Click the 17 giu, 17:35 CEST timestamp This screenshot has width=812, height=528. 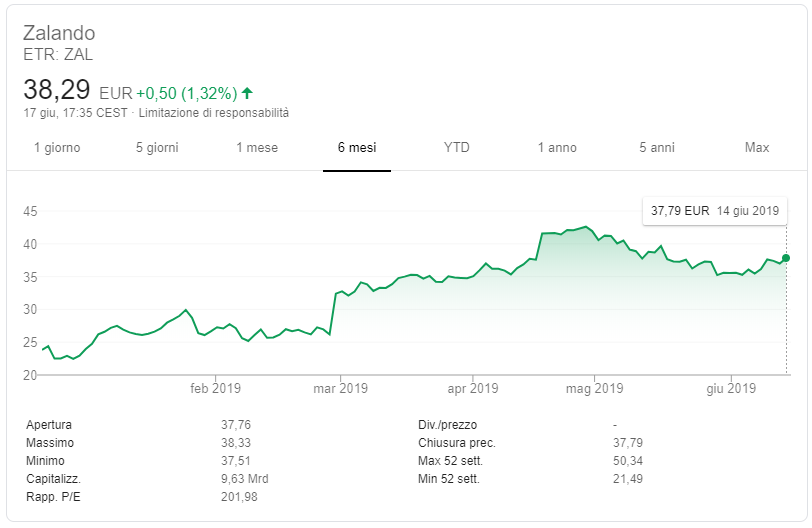click(75, 113)
